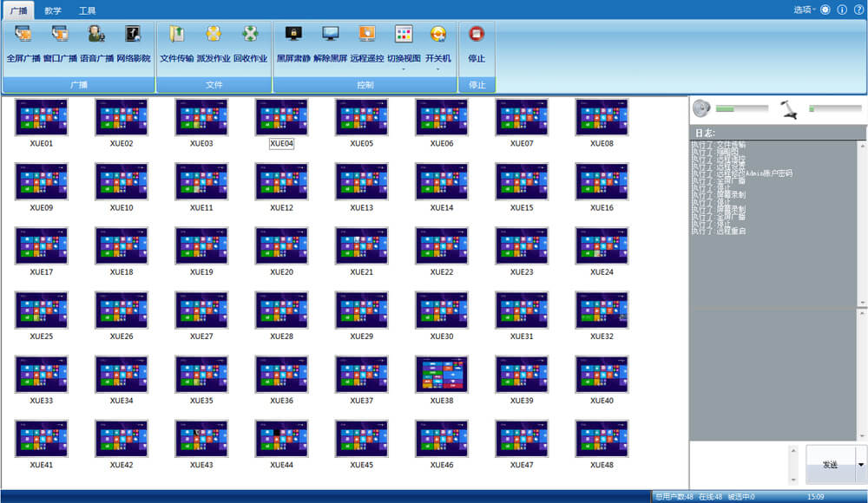Start 远程遥控 remote control
868x503 pixels.
(x=367, y=42)
